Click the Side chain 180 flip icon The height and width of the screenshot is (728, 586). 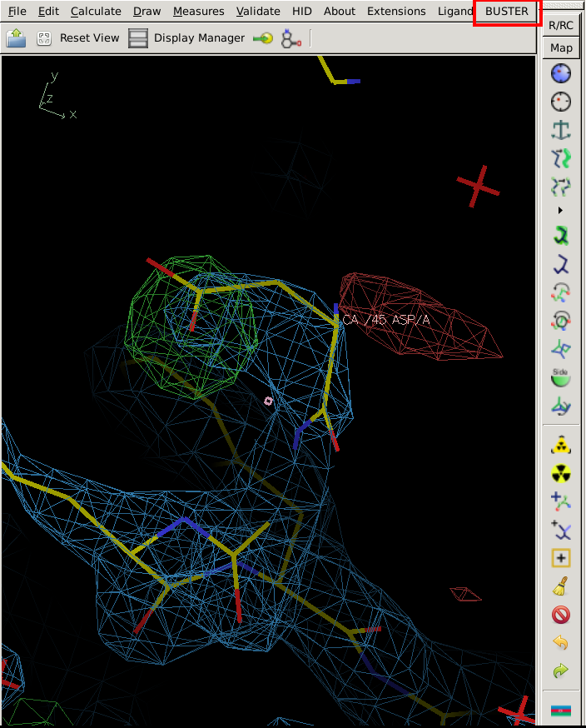pos(561,377)
